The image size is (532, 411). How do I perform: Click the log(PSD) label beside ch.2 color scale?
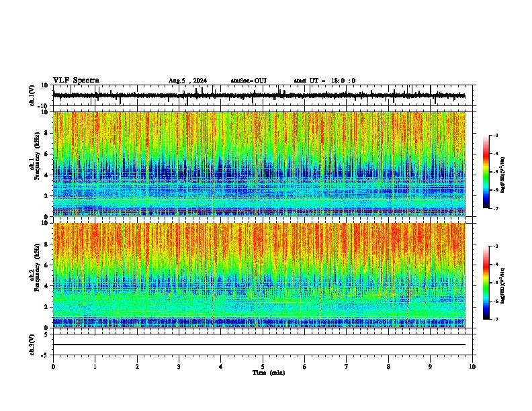503,285
